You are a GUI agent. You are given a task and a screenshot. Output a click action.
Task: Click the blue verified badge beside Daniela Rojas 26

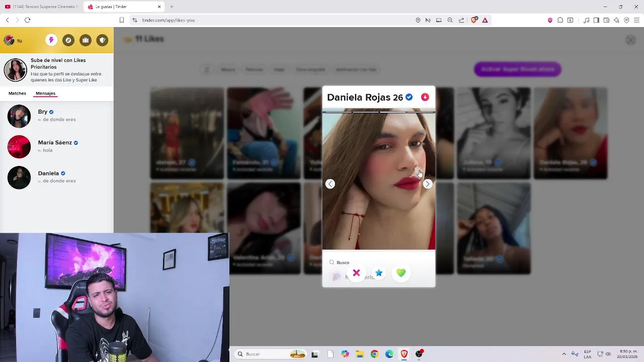(x=409, y=97)
